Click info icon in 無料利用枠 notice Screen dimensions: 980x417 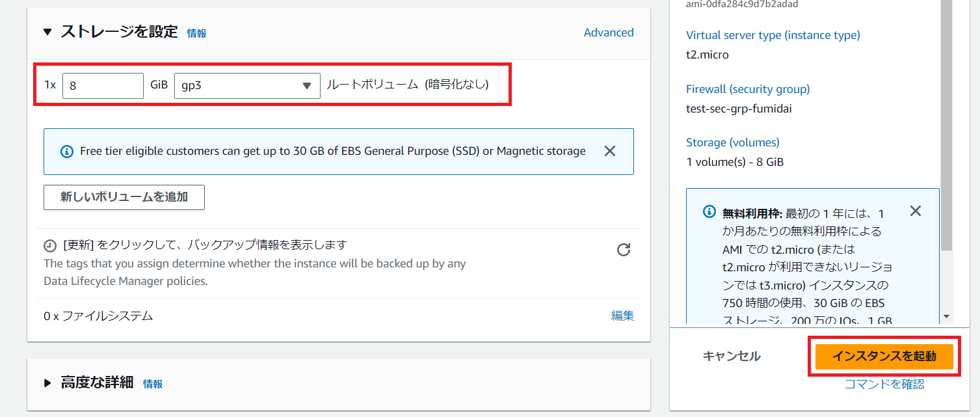tap(709, 213)
